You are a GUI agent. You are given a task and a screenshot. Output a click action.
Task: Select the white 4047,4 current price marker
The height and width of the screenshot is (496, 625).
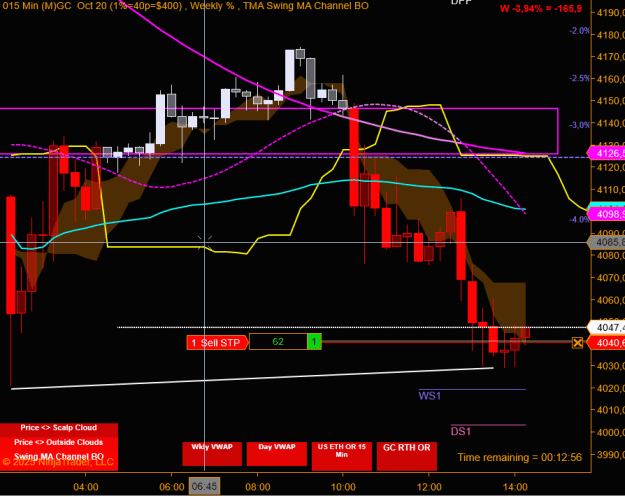[x=606, y=327]
